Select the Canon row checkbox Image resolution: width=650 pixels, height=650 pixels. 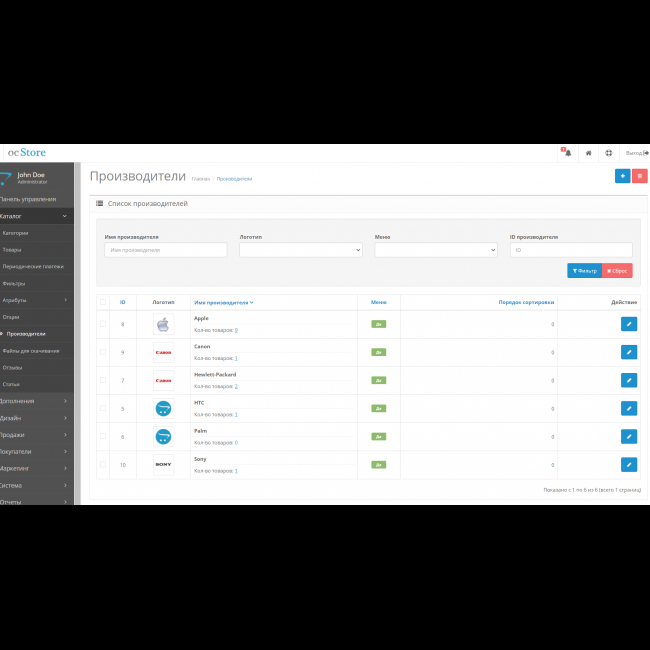click(x=102, y=352)
